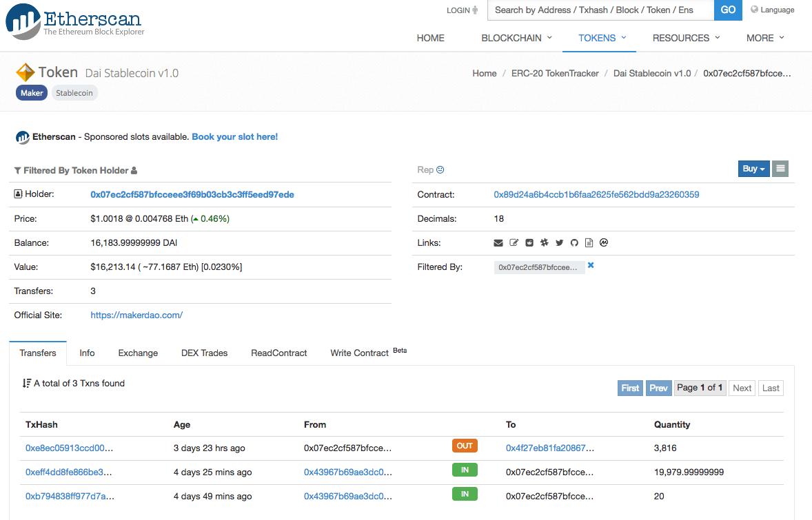The width and height of the screenshot is (812, 520).
Task: Click the Page 1 of 1 indicator
Action: pos(700,388)
